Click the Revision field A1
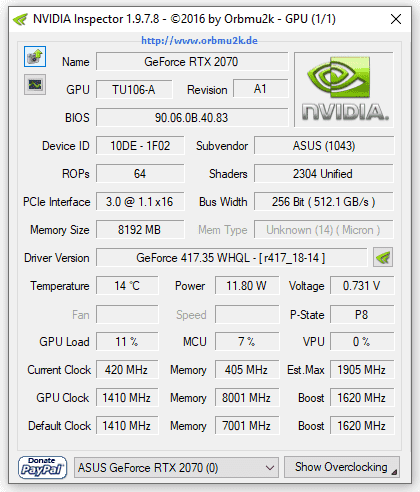 pyautogui.click(x=260, y=89)
